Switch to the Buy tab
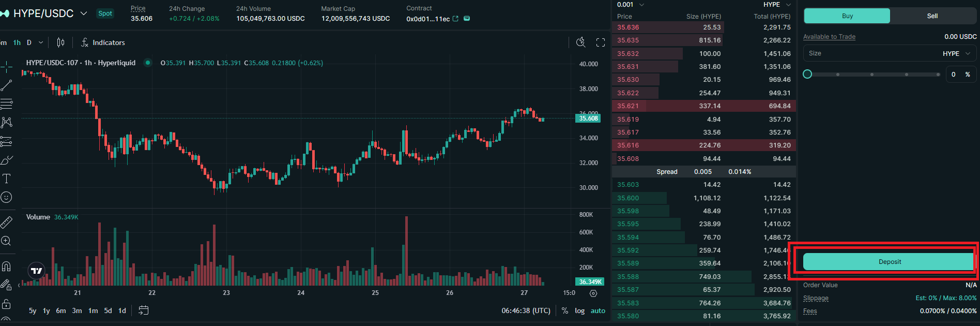Image resolution: width=980 pixels, height=326 pixels. [847, 16]
